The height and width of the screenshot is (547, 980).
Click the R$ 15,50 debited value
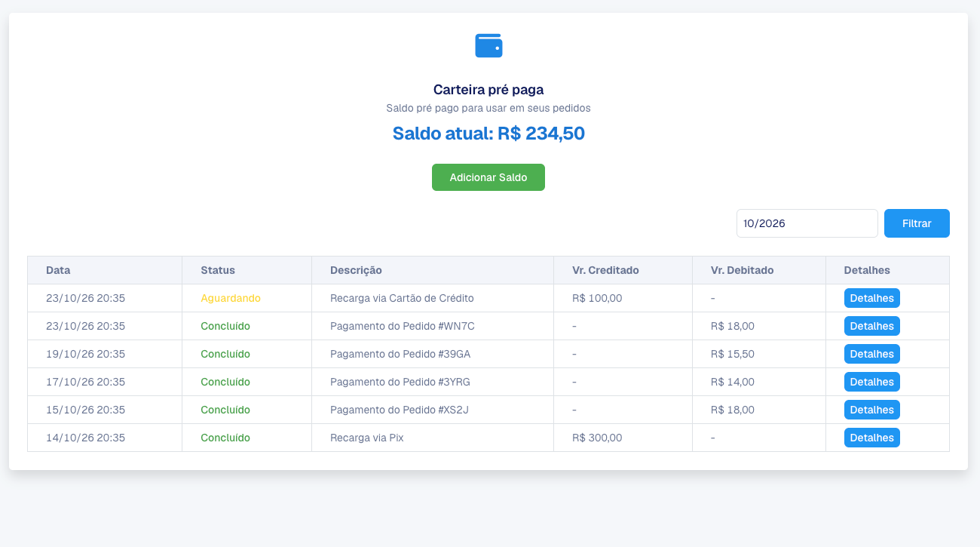pos(733,354)
